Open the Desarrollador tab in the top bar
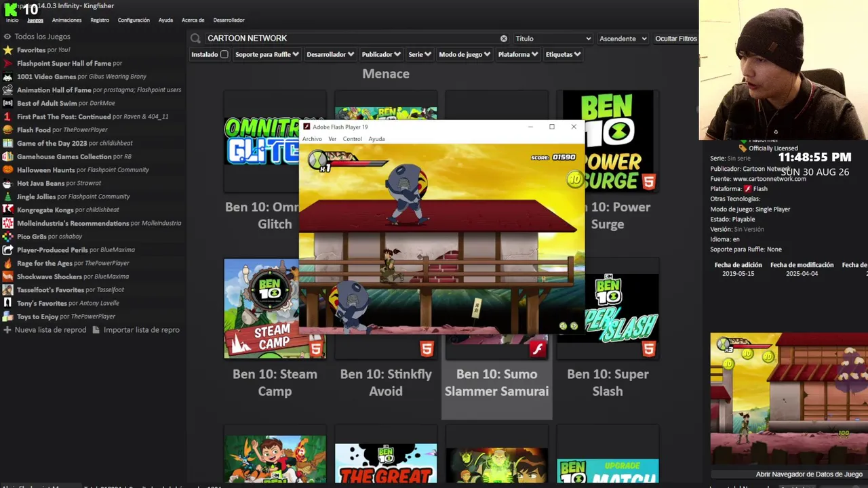The image size is (868, 488). click(x=229, y=20)
